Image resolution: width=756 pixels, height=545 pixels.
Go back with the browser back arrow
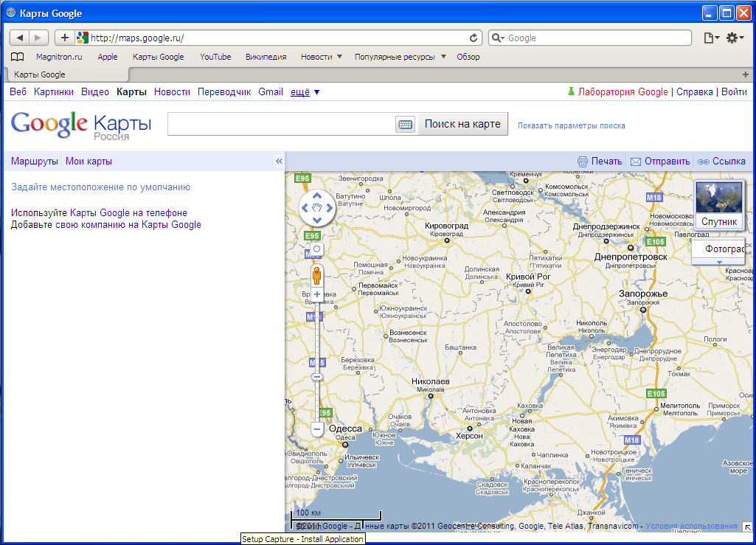click(x=20, y=38)
